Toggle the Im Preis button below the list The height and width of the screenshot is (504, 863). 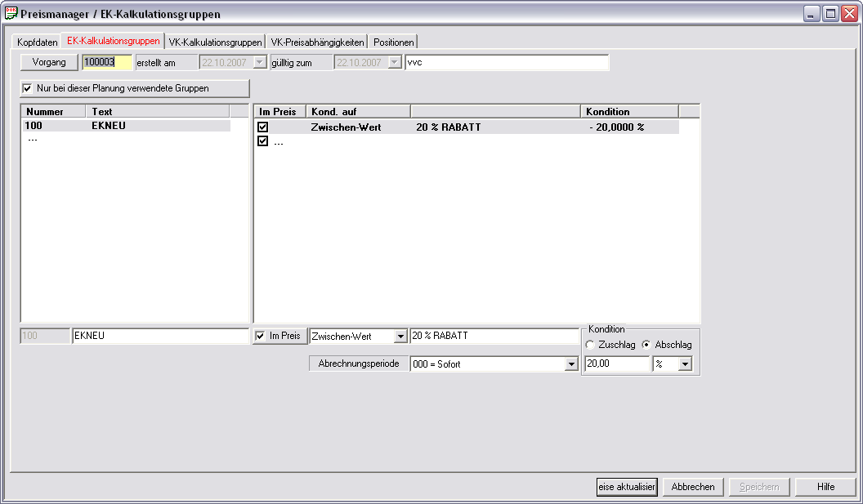point(280,336)
